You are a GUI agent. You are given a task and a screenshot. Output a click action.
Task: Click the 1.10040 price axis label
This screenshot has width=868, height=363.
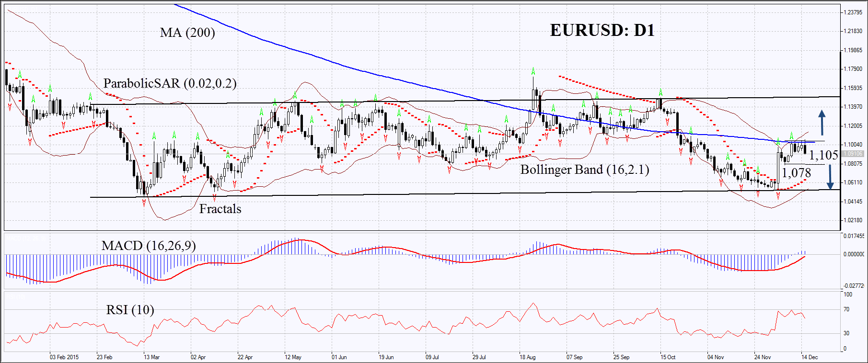click(x=853, y=145)
